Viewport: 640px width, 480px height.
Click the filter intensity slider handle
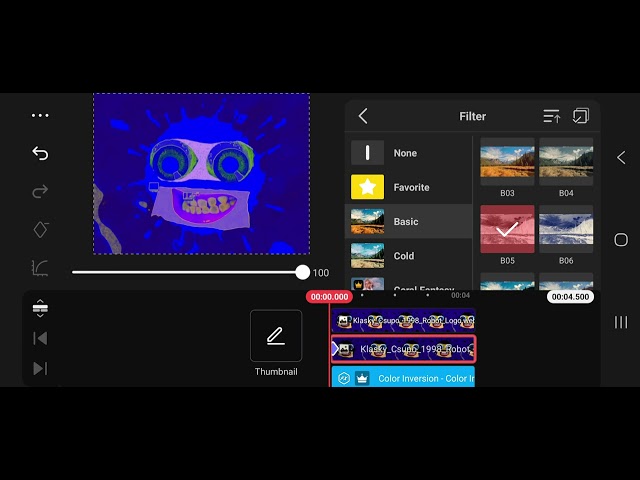[x=302, y=272]
